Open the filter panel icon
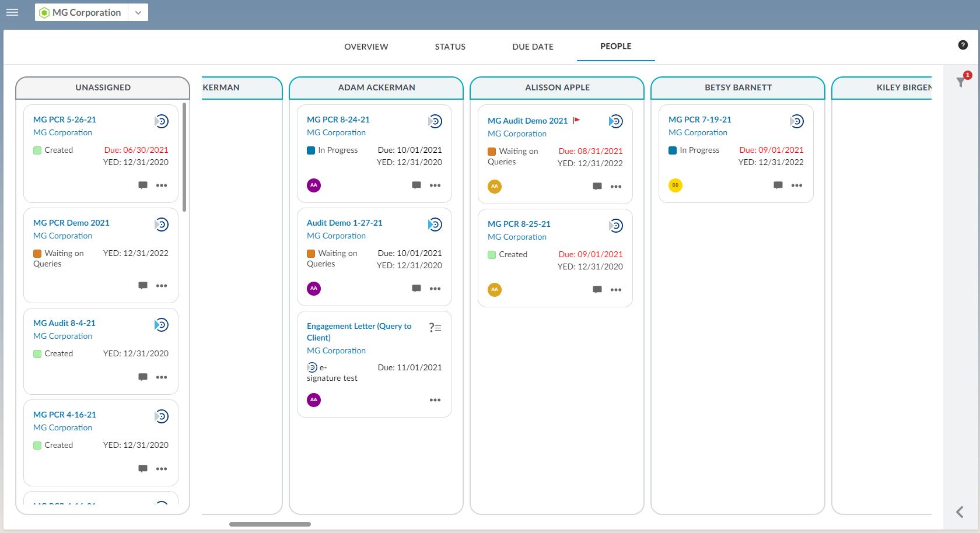The height and width of the screenshot is (533, 980). point(961,82)
